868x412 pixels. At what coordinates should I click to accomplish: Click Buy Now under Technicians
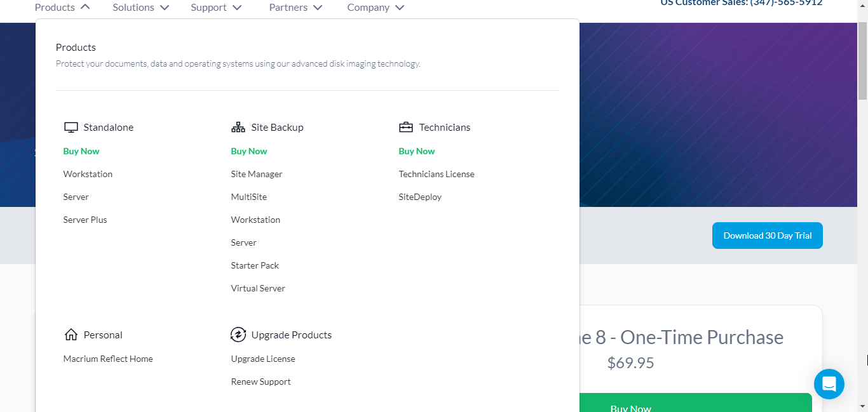(x=417, y=151)
